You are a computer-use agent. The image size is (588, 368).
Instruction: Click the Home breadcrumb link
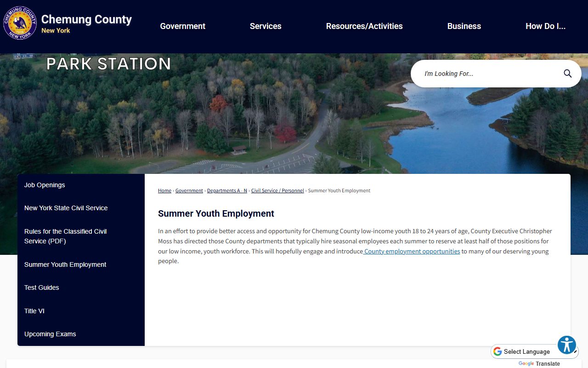[164, 190]
